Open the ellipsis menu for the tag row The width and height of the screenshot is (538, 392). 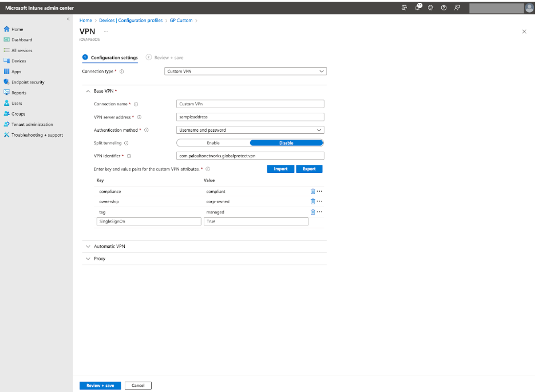(x=319, y=212)
